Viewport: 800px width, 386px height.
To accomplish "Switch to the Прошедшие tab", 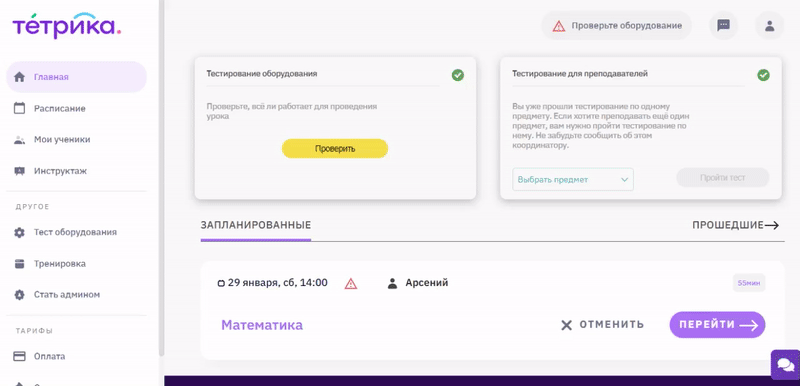I will tap(728, 225).
